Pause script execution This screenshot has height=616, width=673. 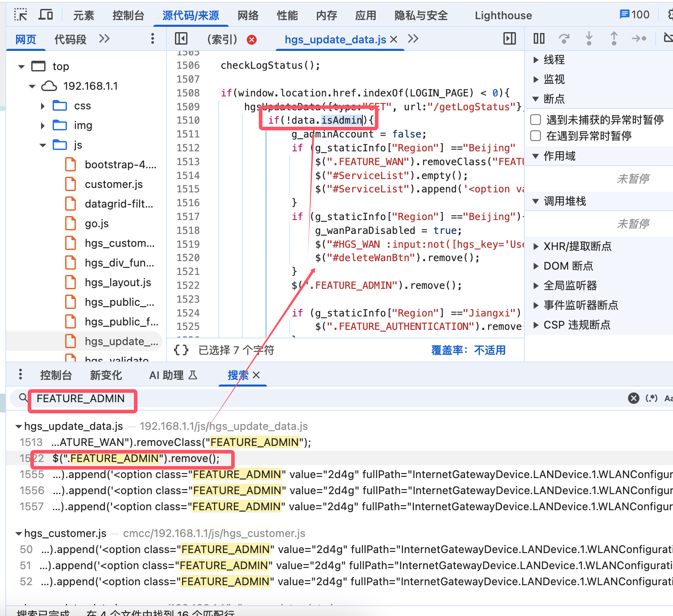coord(539,39)
